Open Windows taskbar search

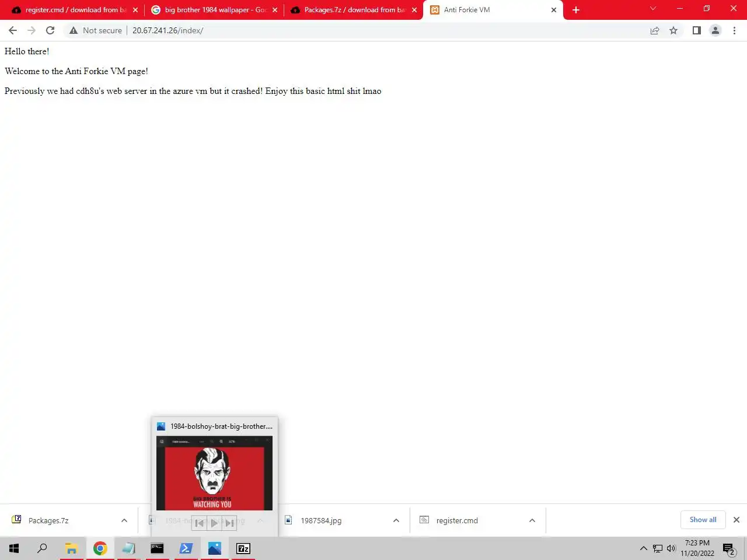click(42, 548)
